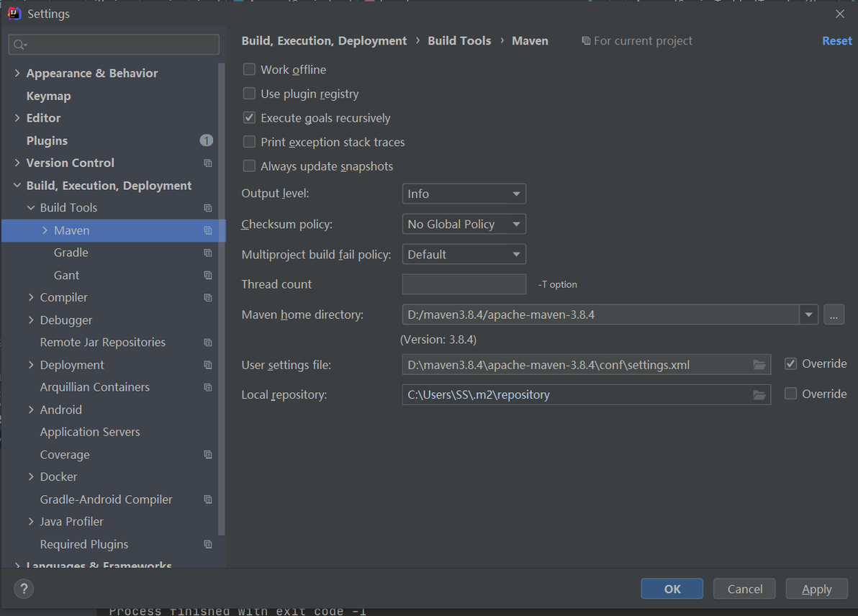
Task: Click the project-level icon on Maven row
Action: click(x=208, y=230)
